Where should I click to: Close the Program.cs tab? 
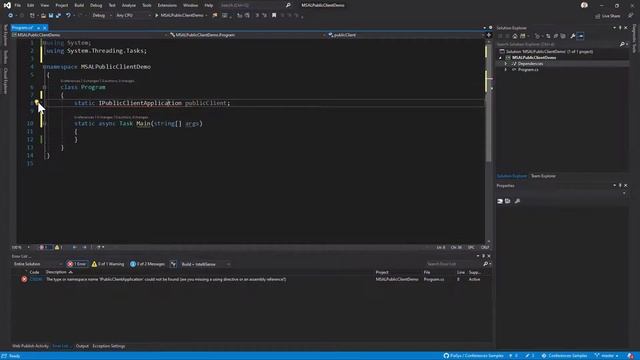[45, 28]
